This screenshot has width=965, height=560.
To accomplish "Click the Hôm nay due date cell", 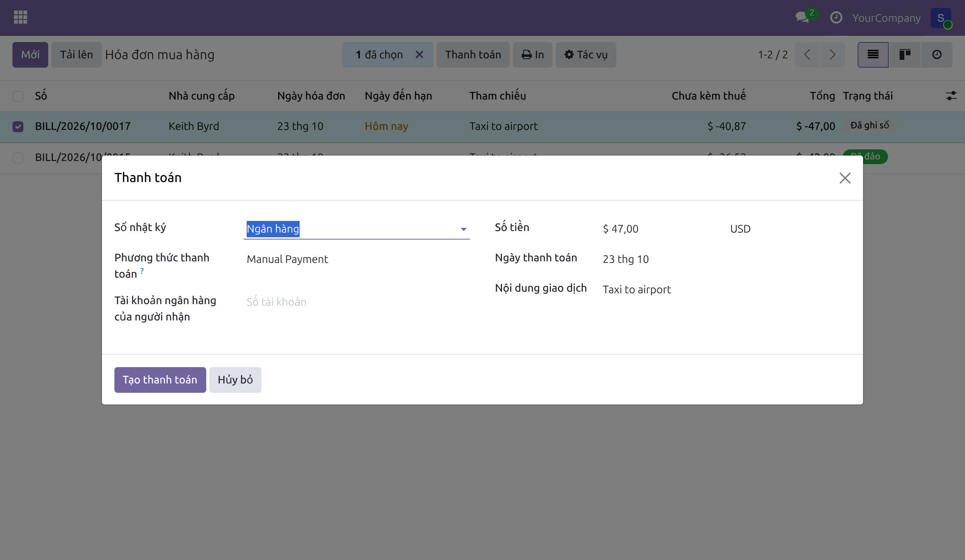I will 386,126.
